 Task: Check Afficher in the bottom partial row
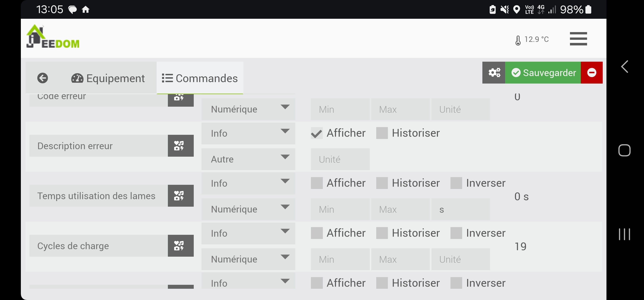coord(317,283)
